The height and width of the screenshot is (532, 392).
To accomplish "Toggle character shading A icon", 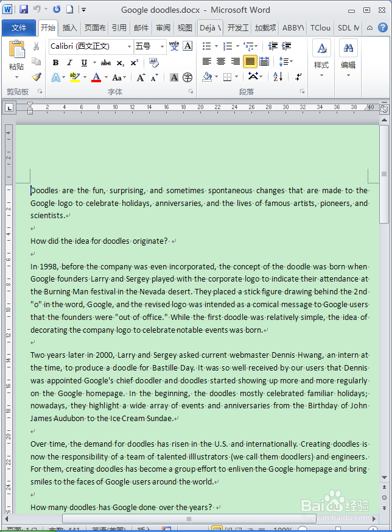I will [174, 77].
